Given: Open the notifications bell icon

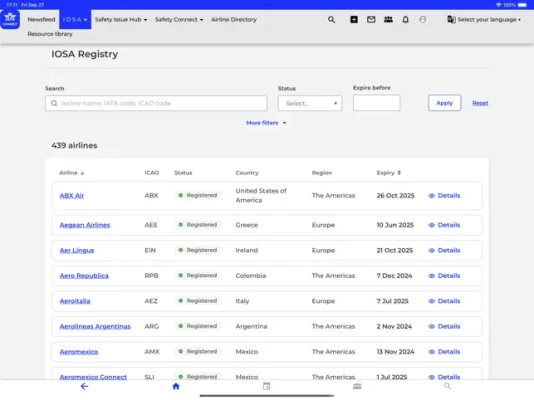Looking at the screenshot, I should pyautogui.click(x=405, y=19).
